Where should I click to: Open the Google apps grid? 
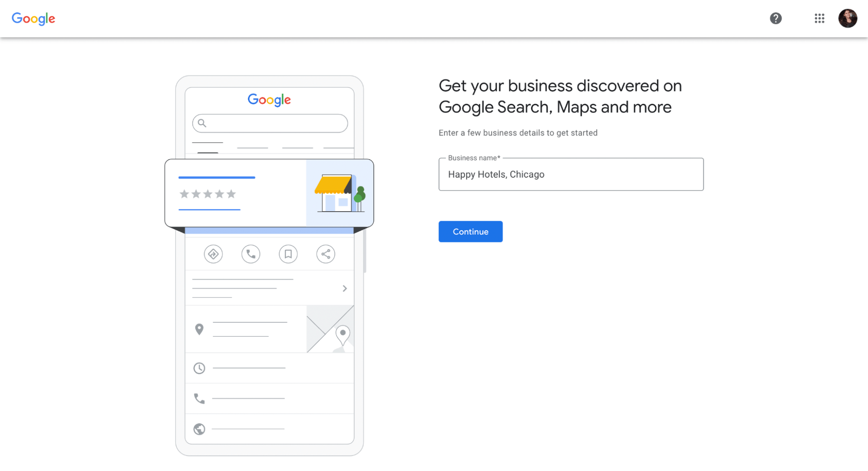819,18
